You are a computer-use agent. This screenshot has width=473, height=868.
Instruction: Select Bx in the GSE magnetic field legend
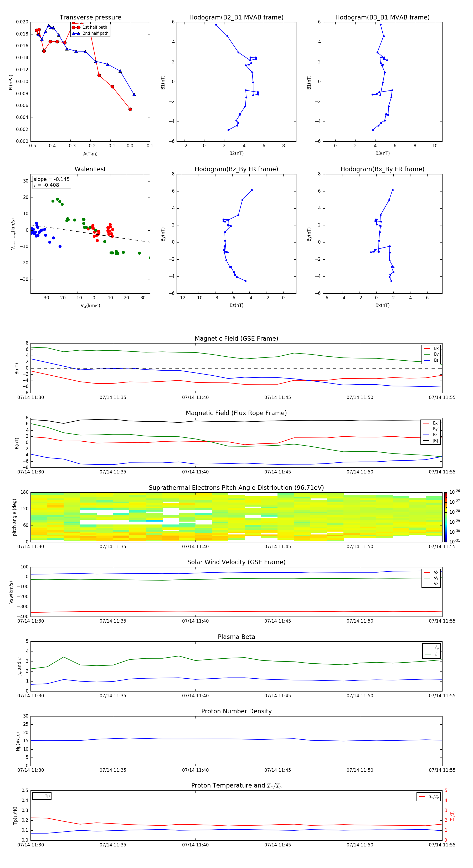click(431, 349)
